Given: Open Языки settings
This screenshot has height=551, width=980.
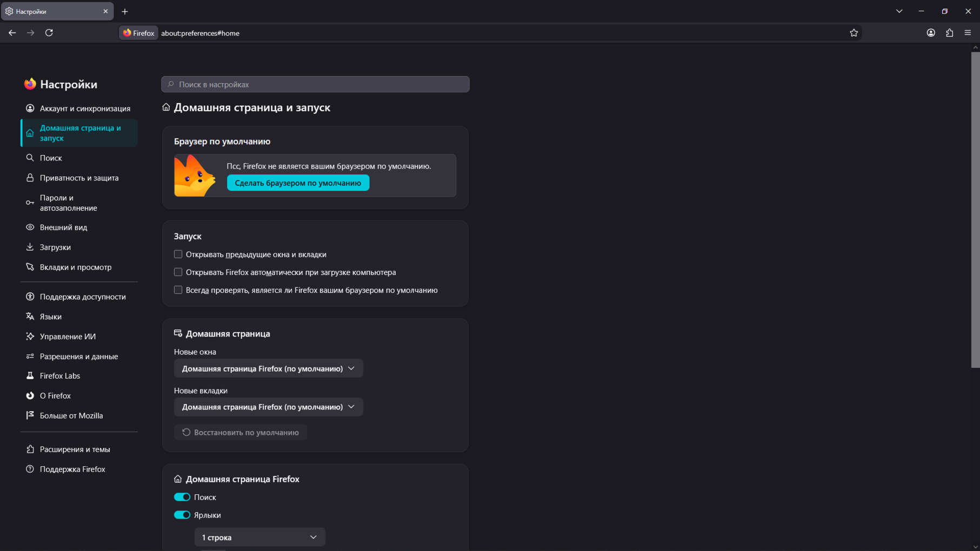Looking at the screenshot, I should pyautogui.click(x=79, y=317).
